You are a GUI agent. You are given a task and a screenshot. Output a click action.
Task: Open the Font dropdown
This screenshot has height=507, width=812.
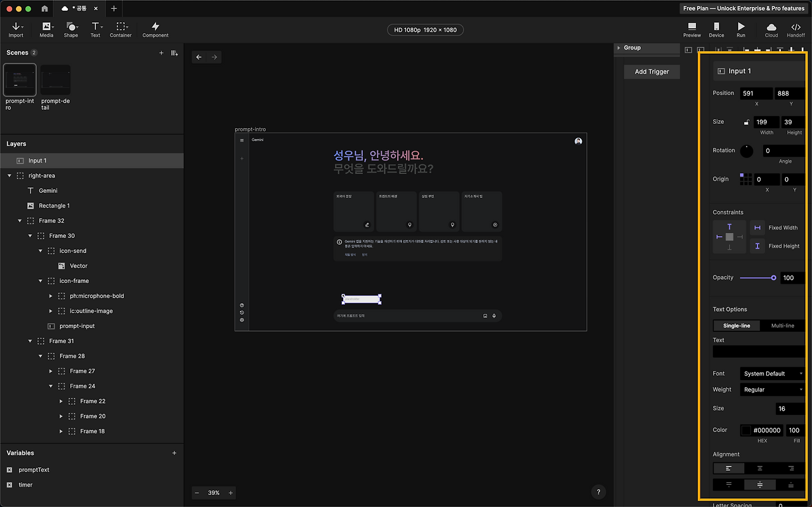tap(773, 374)
